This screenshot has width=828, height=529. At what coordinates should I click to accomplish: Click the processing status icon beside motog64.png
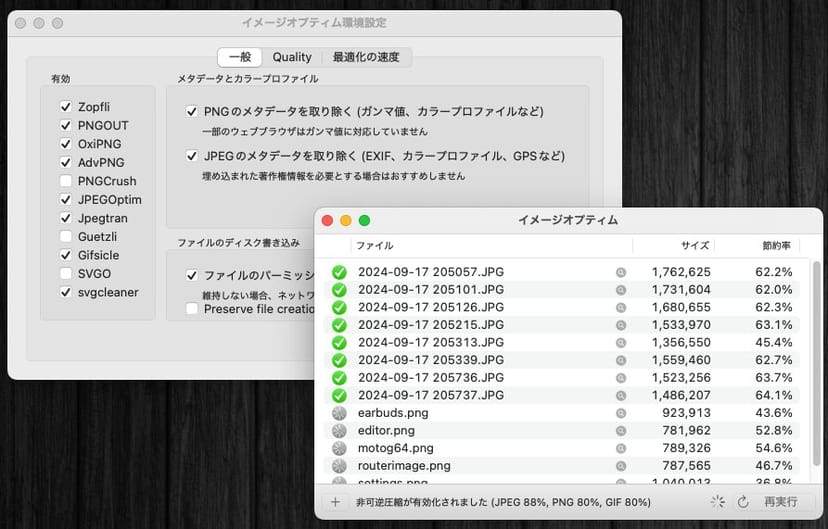(339, 448)
